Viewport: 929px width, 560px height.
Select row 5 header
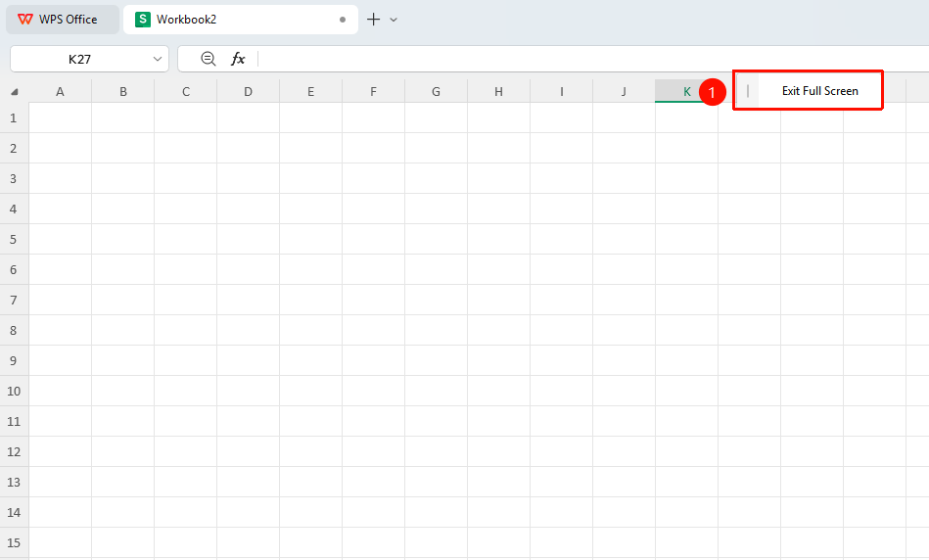(14, 240)
